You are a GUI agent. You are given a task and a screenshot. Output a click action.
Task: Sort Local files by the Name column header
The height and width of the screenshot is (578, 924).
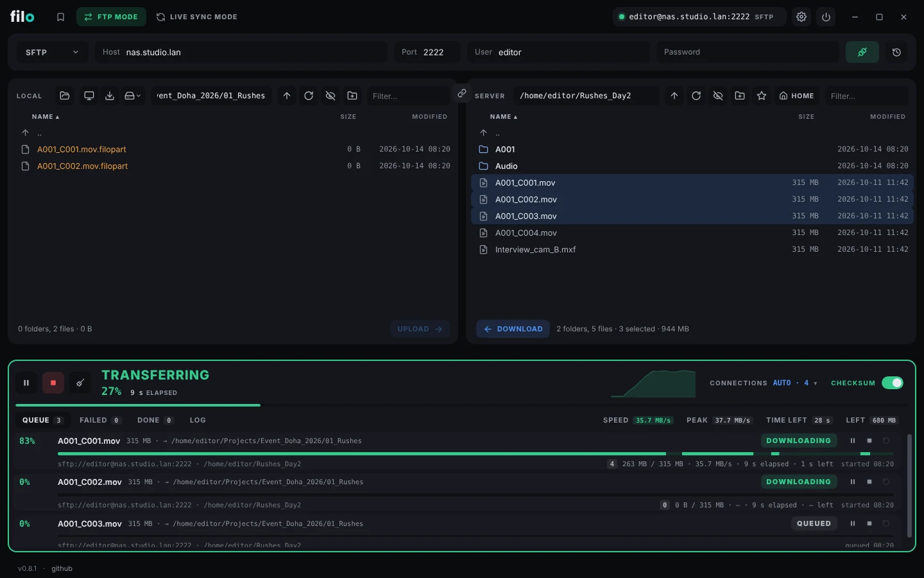tap(46, 117)
